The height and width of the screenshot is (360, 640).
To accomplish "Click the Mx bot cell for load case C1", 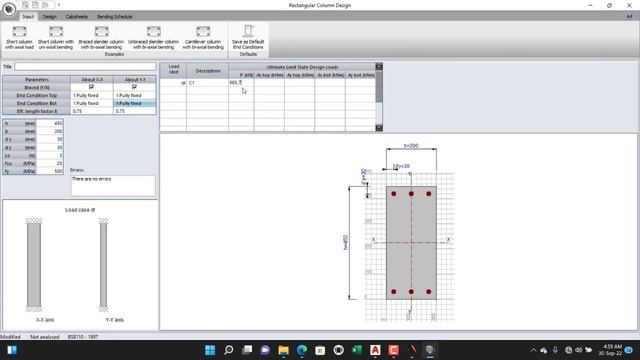I will (330, 83).
